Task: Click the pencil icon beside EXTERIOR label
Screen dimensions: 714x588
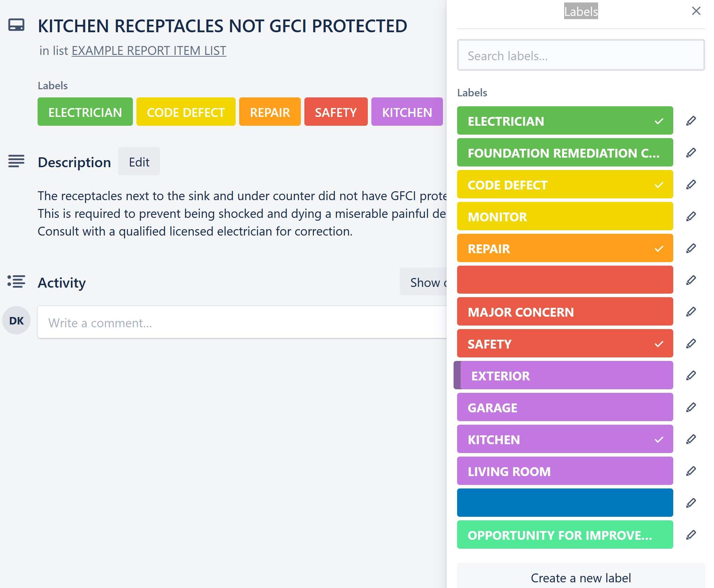Action: tap(691, 375)
